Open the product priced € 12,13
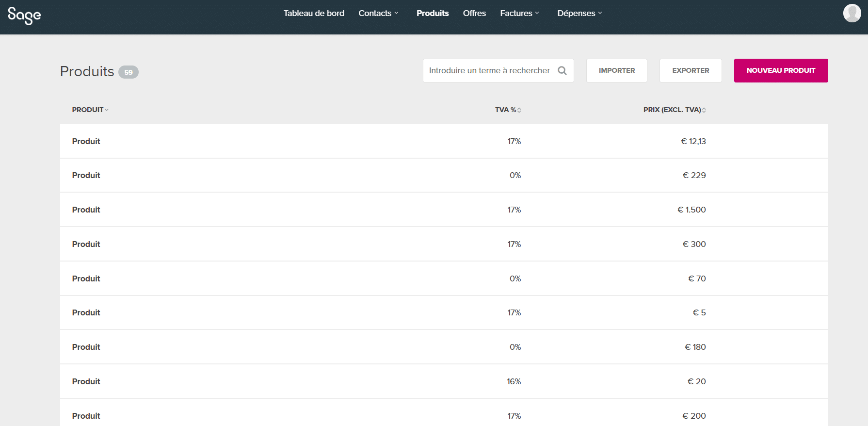The image size is (868, 426). point(444,141)
